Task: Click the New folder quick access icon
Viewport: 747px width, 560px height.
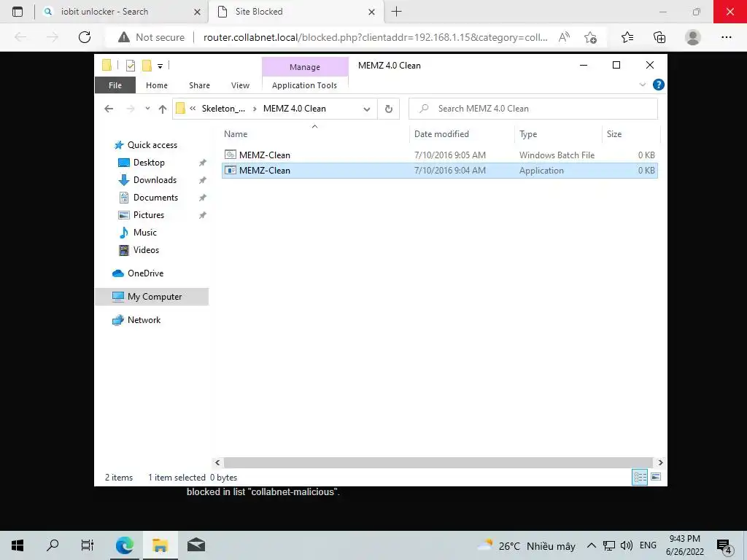Action: 147,65
